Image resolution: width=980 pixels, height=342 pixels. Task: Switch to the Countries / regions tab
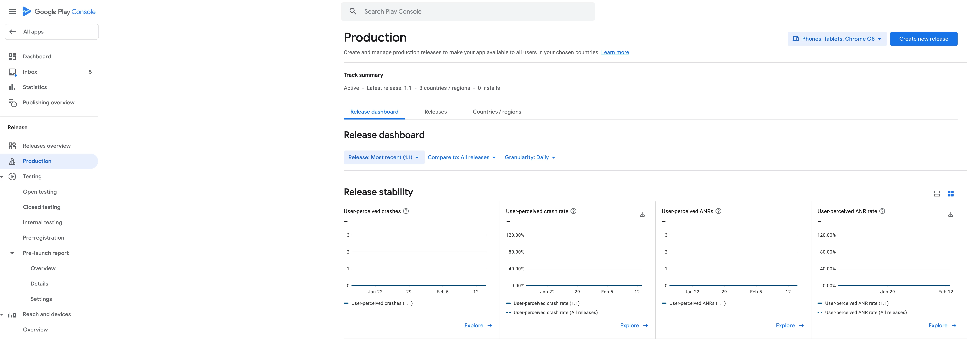click(497, 112)
